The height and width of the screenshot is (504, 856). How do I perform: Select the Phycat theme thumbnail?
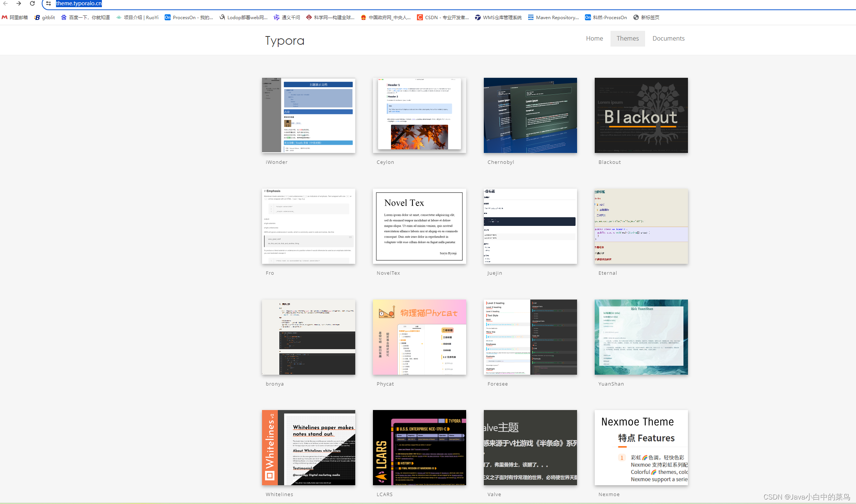[419, 337]
